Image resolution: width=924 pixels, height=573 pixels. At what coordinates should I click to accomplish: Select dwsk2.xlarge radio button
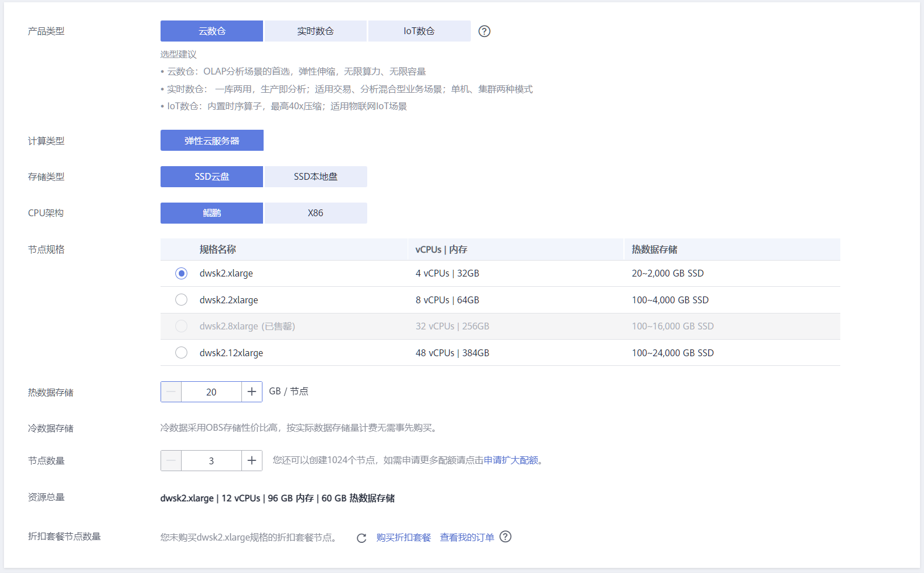[x=181, y=274]
